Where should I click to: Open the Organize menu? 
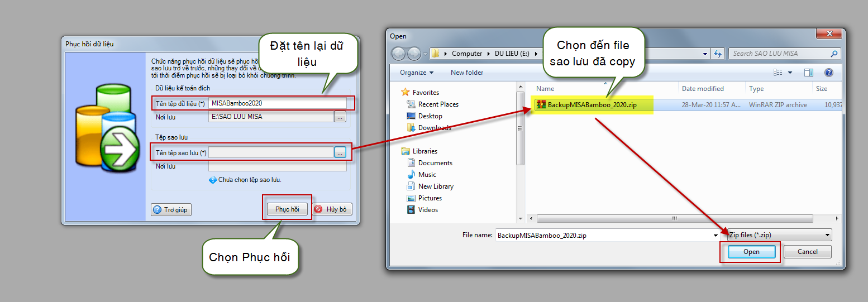(x=417, y=73)
